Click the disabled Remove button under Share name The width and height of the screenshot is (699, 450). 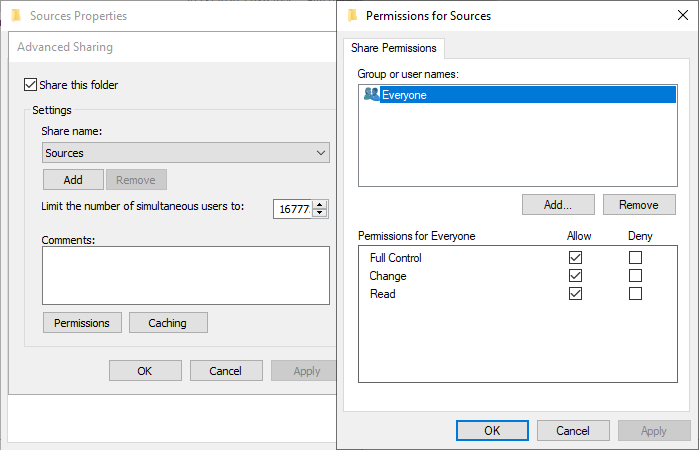click(x=136, y=180)
